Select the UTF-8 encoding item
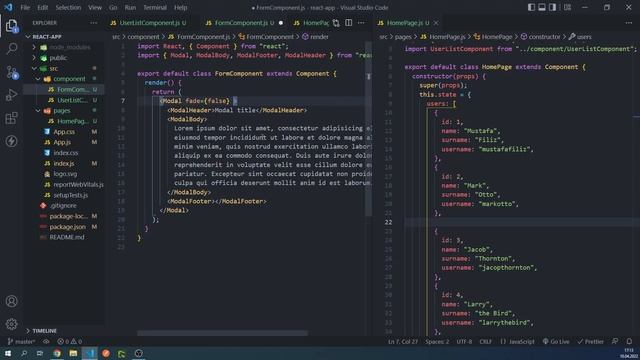This screenshot has width=640, height=360. 464,342
